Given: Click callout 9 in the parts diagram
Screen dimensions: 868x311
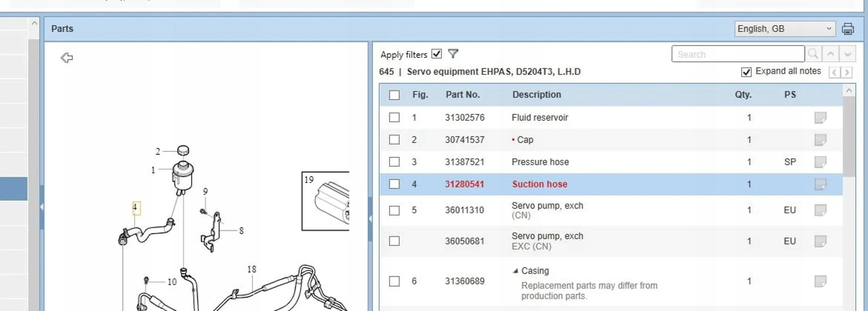Looking at the screenshot, I should [x=206, y=191].
